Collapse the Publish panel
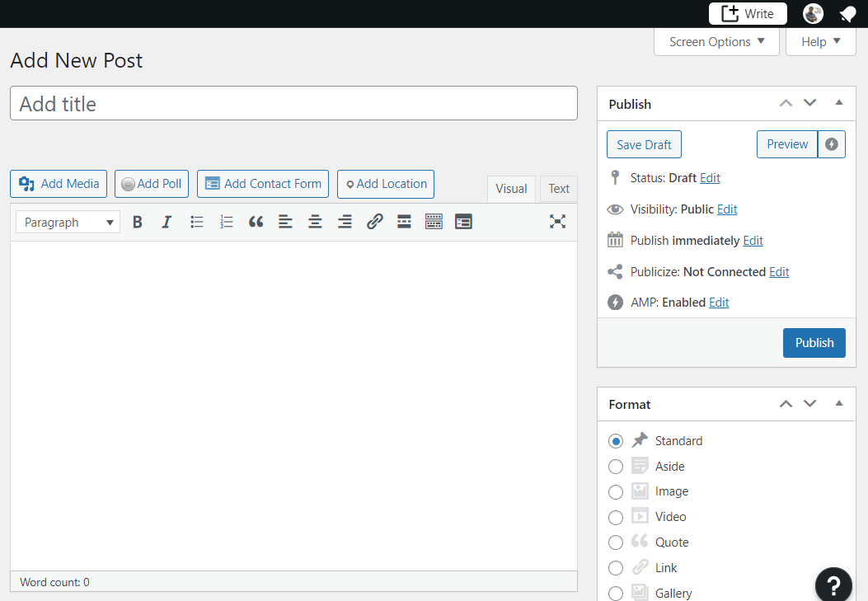 [838, 102]
